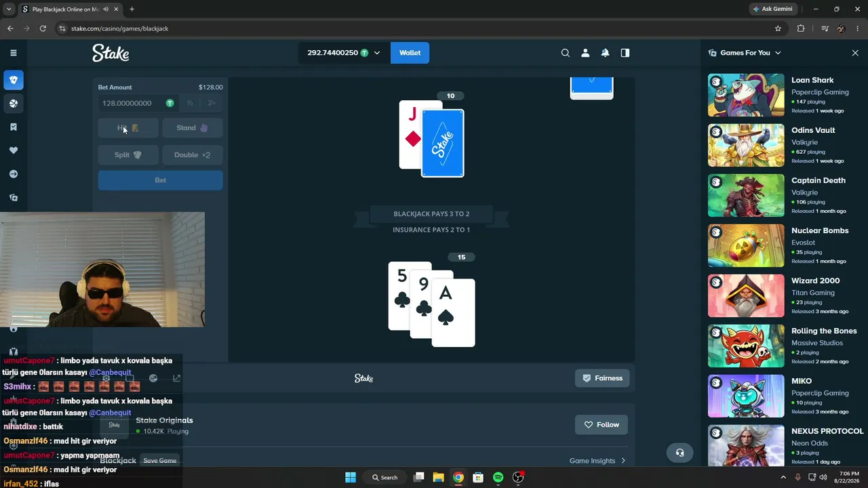Open the bookmark promotions icon in sidebar

click(x=13, y=127)
